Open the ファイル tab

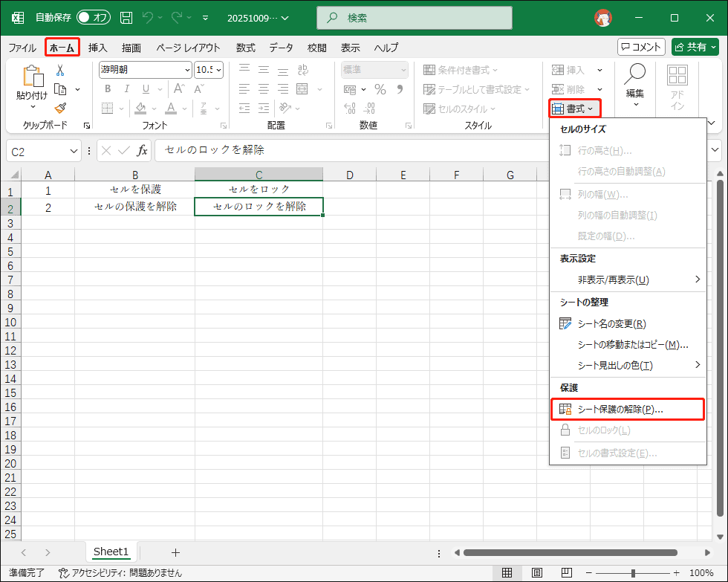tap(22, 48)
